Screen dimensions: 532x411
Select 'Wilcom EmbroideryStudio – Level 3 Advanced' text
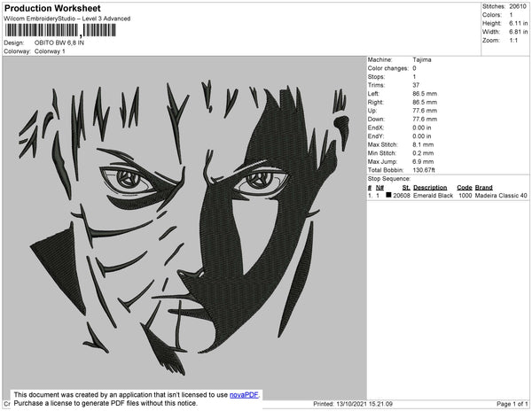click(67, 19)
